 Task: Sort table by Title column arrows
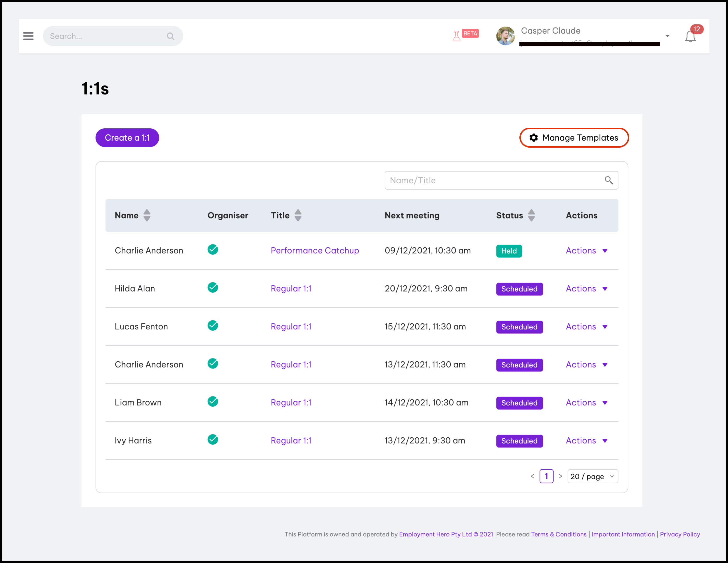point(298,215)
